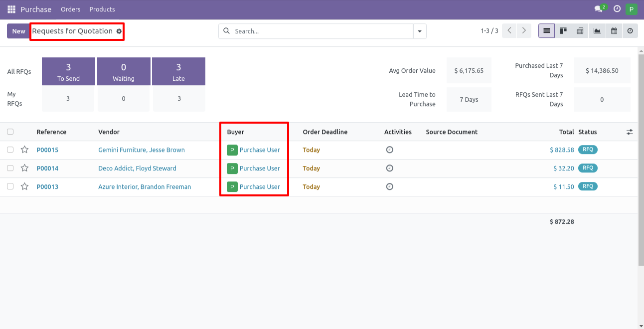644x329 pixels.
Task: Open activity clock for P00013
Action: (x=390, y=186)
